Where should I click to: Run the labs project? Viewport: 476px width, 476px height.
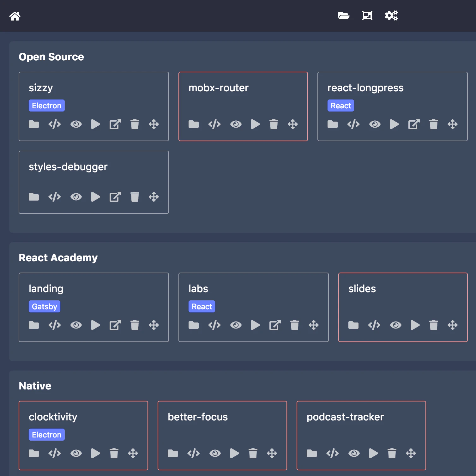[256, 325]
